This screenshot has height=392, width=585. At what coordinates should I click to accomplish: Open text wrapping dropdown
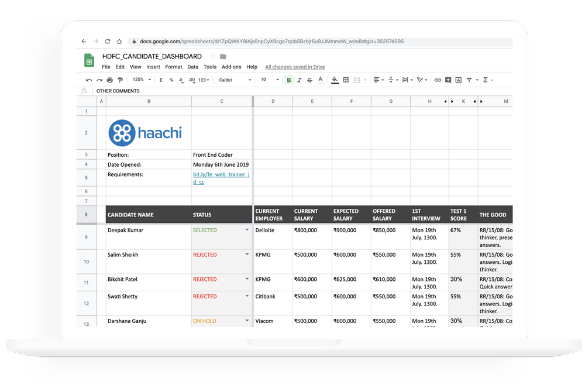[x=407, y=80]
